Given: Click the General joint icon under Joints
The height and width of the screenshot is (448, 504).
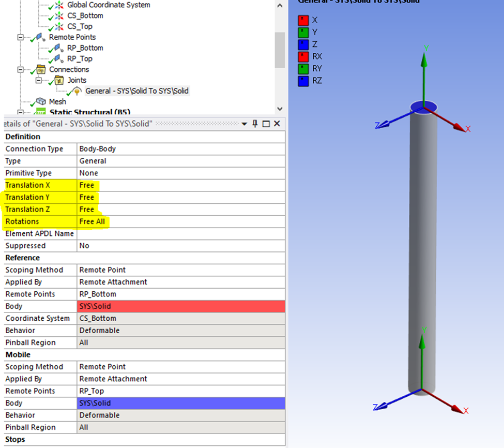Looking at the screenshot, I should pos(77,91).
